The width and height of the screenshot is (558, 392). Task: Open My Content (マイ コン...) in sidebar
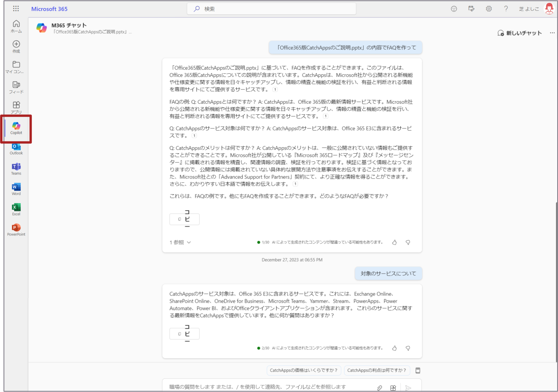click(15, 67)
